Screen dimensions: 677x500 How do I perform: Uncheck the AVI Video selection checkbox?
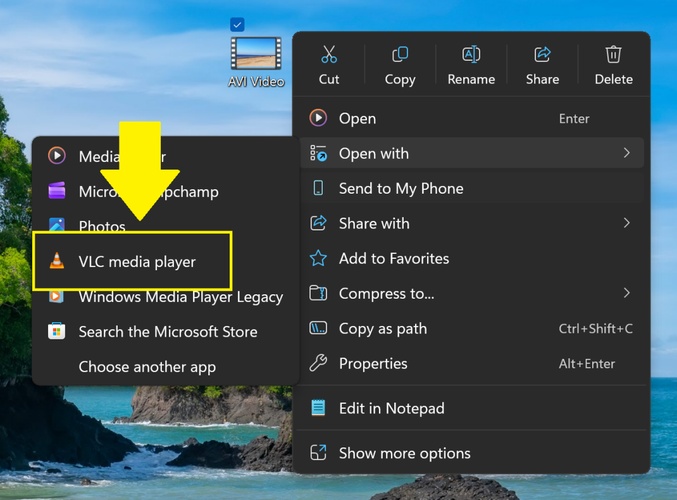coord(237,25)
